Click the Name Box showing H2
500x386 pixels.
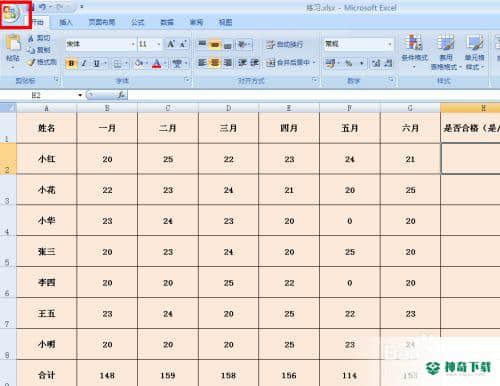tap(39, 95)
